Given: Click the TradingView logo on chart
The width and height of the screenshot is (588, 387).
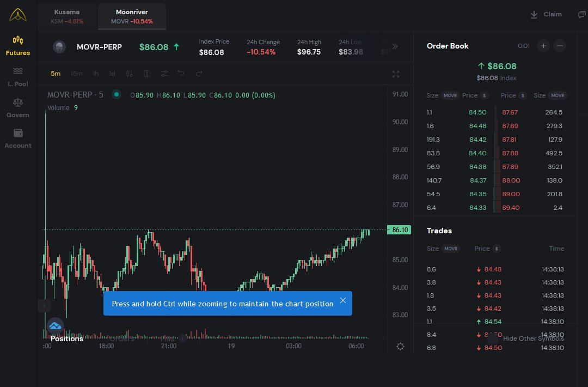Looking at the screenshot, I should tap(55, 326).
